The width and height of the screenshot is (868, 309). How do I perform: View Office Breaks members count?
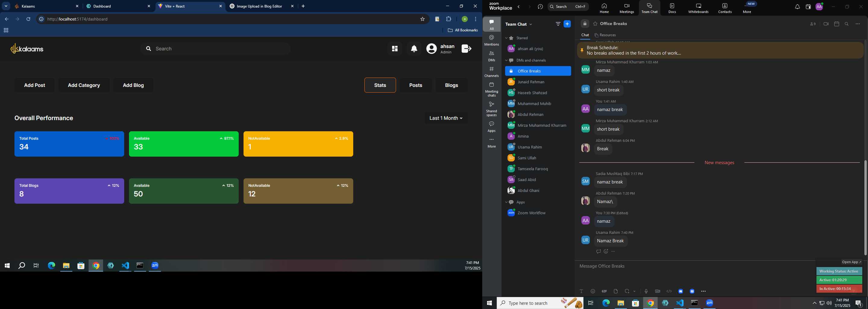(813, 24)
